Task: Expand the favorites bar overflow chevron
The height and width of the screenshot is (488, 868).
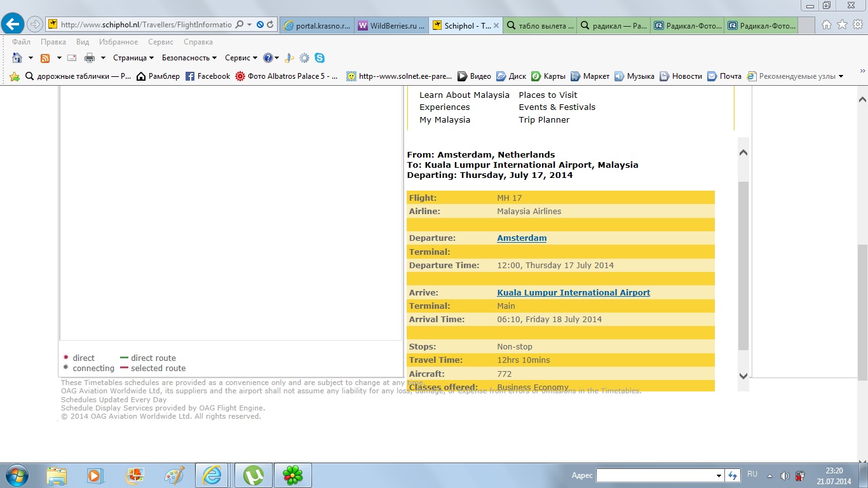Action: [x=862, y=72]
